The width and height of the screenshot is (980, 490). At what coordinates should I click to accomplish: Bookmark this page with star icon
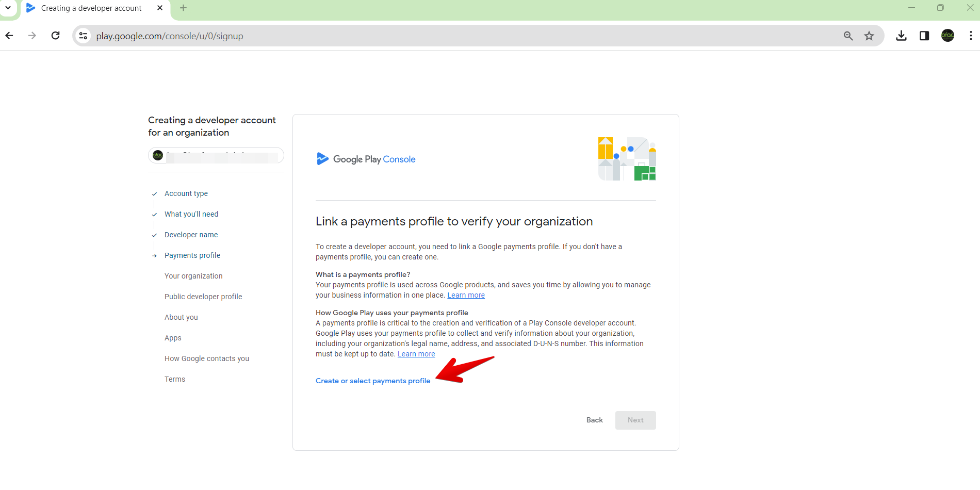click(869, 36)
